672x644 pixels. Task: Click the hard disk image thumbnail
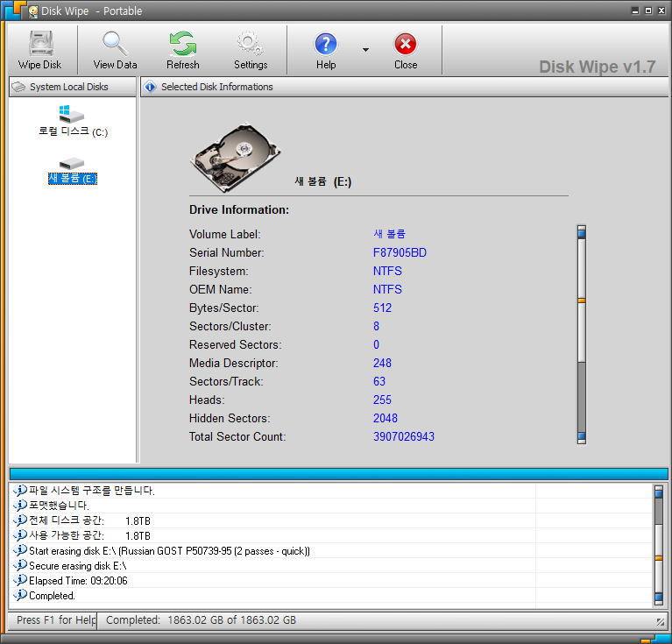(x=235, y=156)
